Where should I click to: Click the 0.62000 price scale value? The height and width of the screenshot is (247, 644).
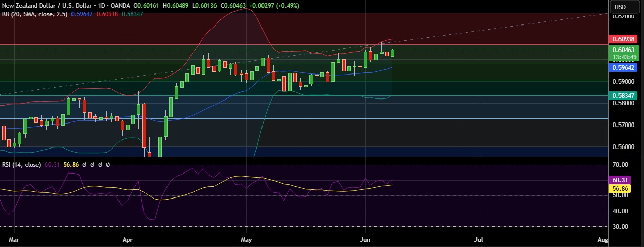click(624, 16)
